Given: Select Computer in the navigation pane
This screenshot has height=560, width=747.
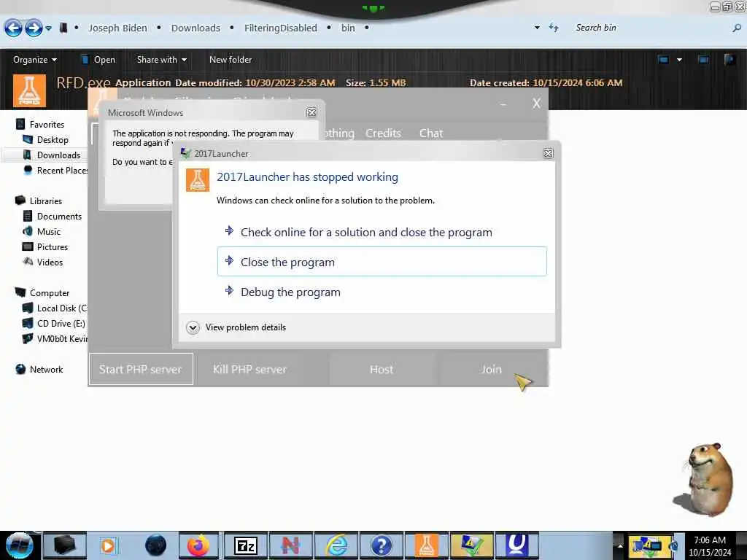Looking at the screenshot, I should [50, 293].
